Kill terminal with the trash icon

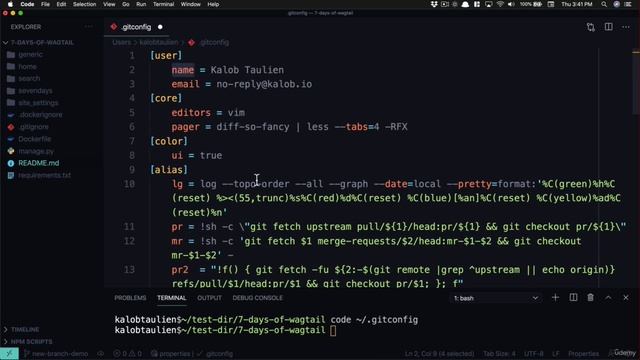(x=591, y=298)
